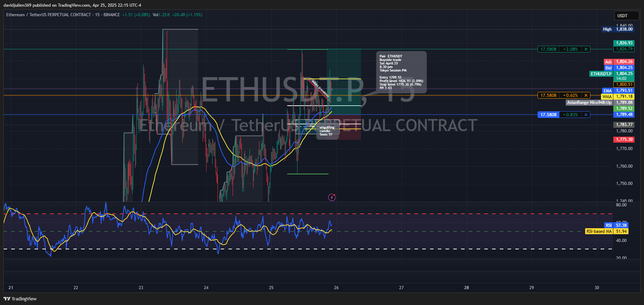Select the Ethereum / TetherUS chart title
This screenshot has width=644, height=305.
(49, 15)
